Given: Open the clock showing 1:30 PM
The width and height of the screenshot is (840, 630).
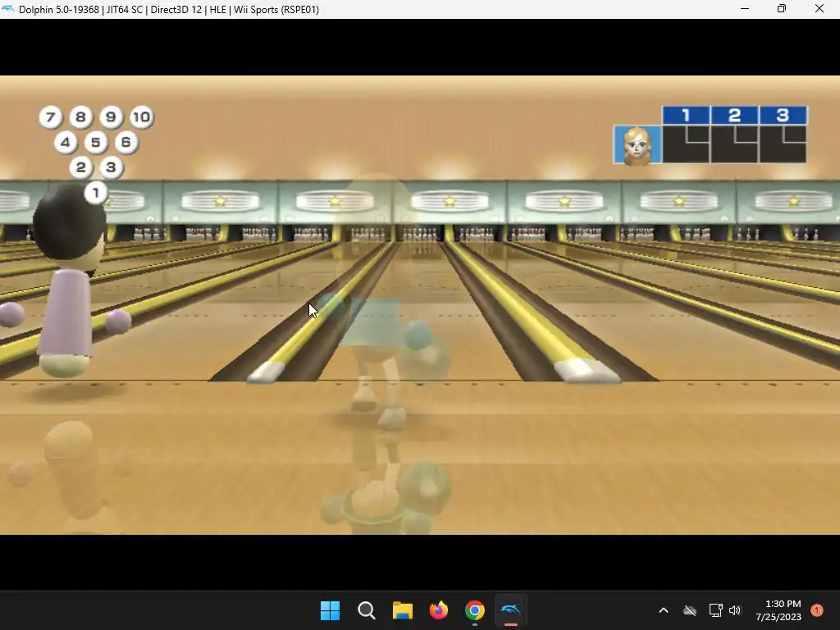Looking at the screenshot, I should (778, 610).
